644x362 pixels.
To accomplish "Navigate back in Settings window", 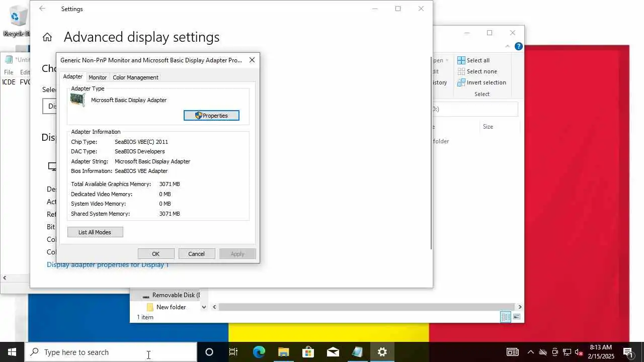I will coord(42,9).
